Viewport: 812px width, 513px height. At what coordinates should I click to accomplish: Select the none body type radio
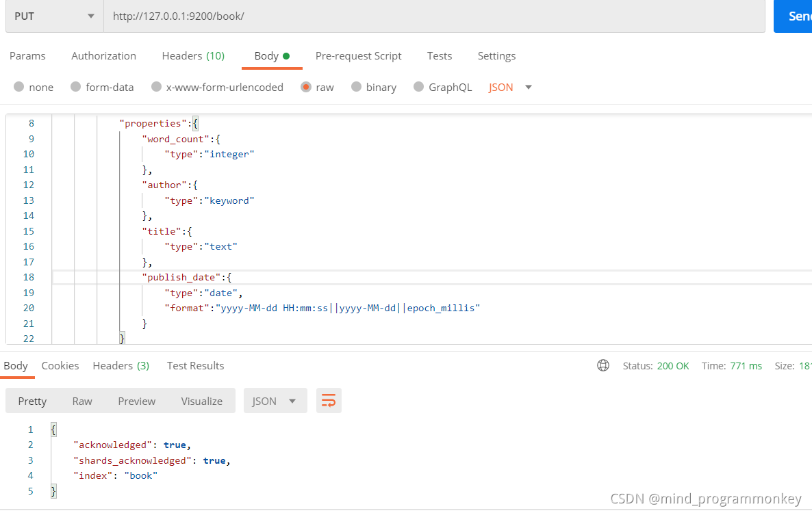coord(19,87)
